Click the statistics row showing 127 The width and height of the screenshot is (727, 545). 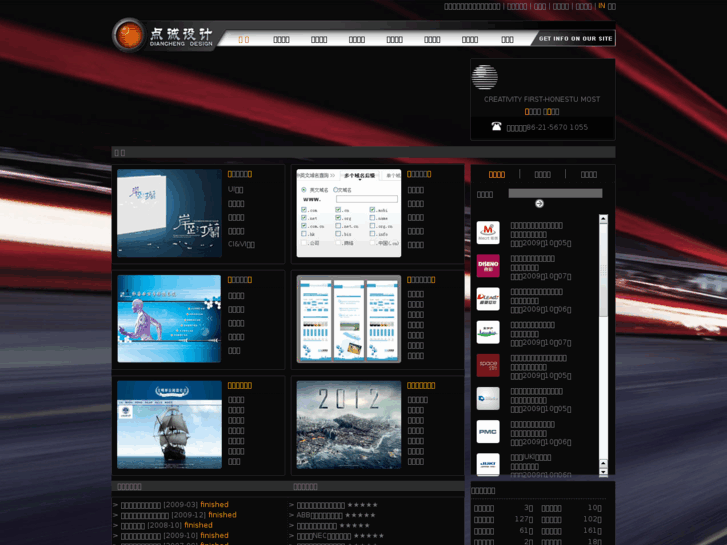point(504,519)
